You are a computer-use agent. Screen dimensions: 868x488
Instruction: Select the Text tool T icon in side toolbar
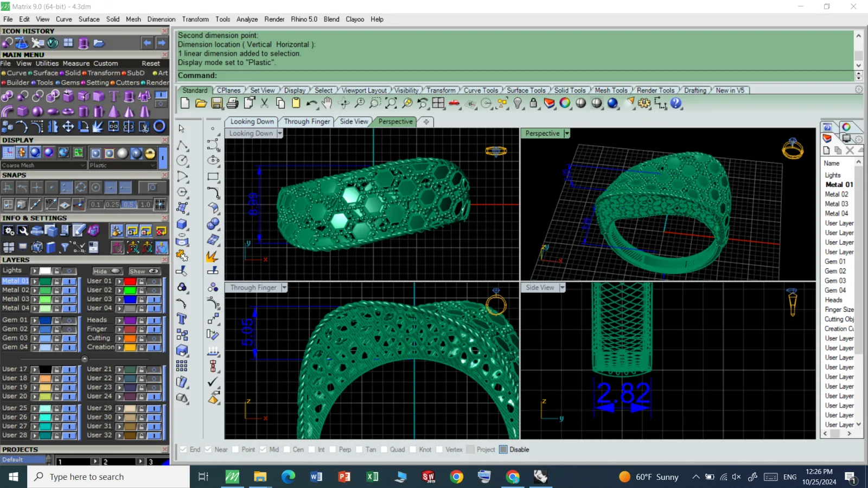click(x=182, y=318)
